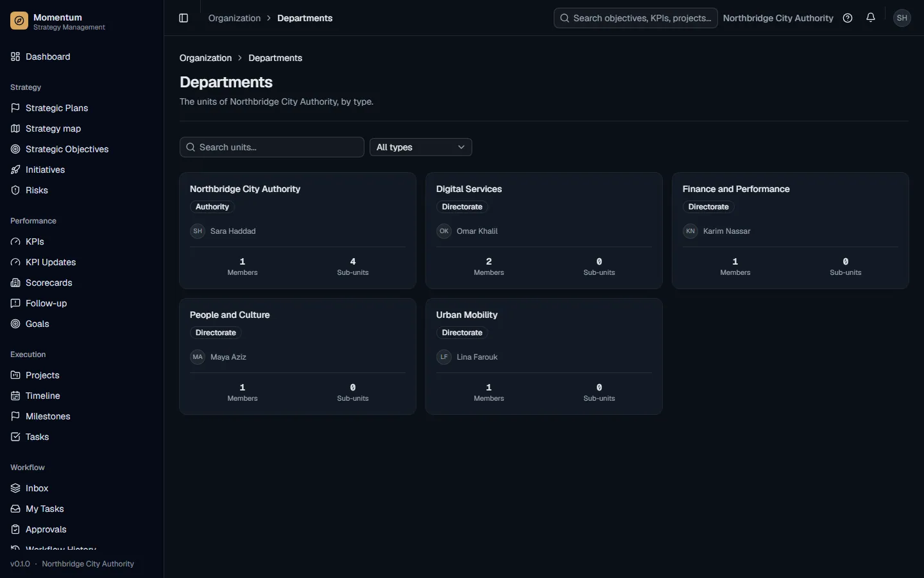The width and height of the screenshot is (924, 578).
Task: Open Northbridge City Authority organization switcher
Action: tap(778, 18)
